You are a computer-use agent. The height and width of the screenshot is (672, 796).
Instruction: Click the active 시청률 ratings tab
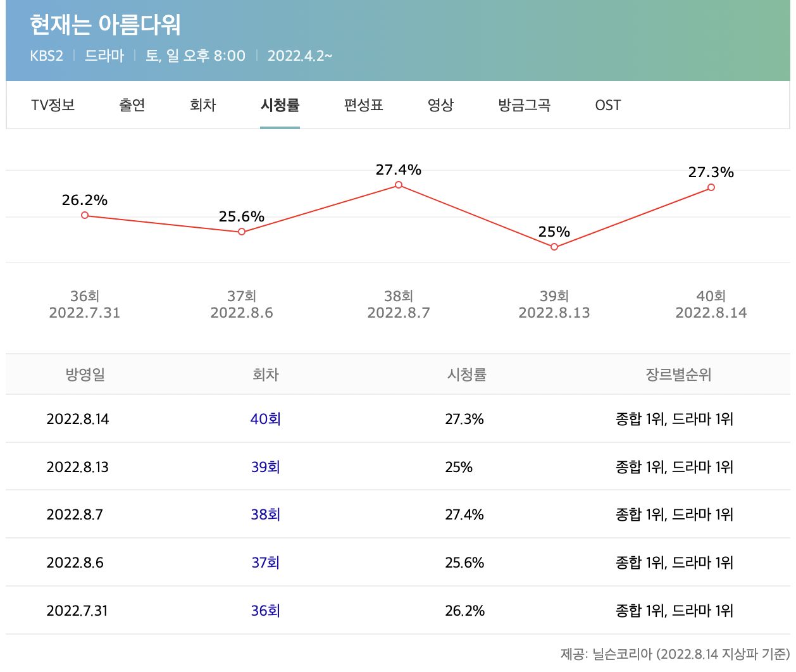tap(280, 106)
